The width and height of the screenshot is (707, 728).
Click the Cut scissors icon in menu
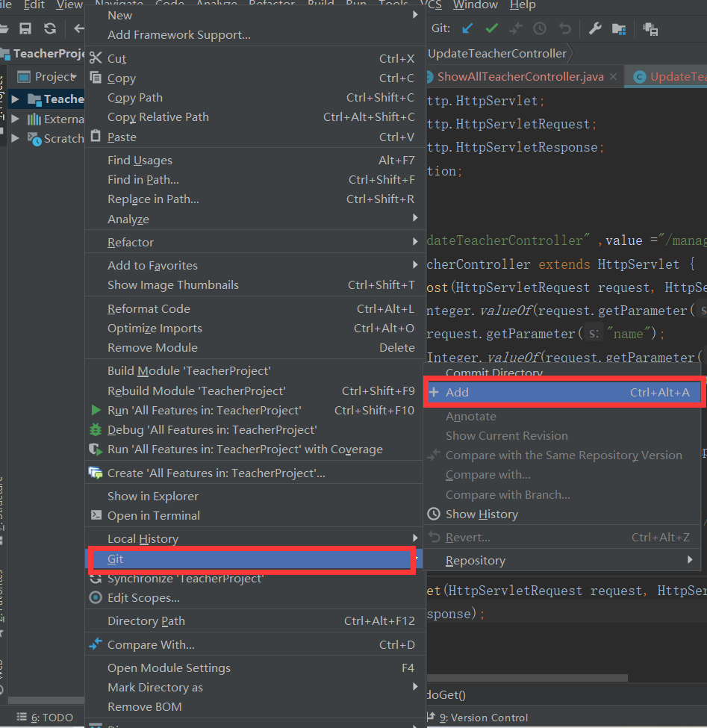coord(96,58)
